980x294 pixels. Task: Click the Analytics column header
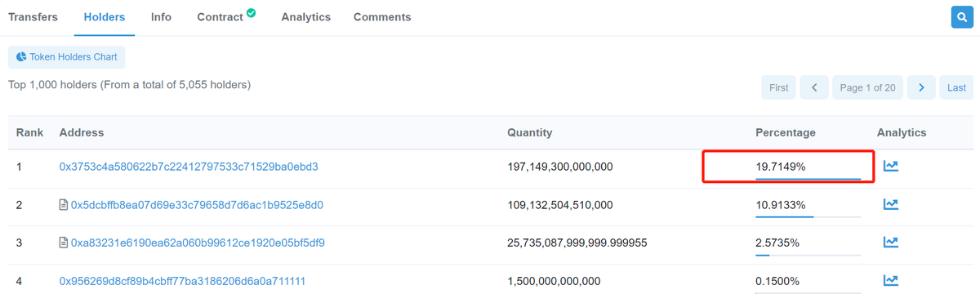pyautogui.click(x=902, y=132)
